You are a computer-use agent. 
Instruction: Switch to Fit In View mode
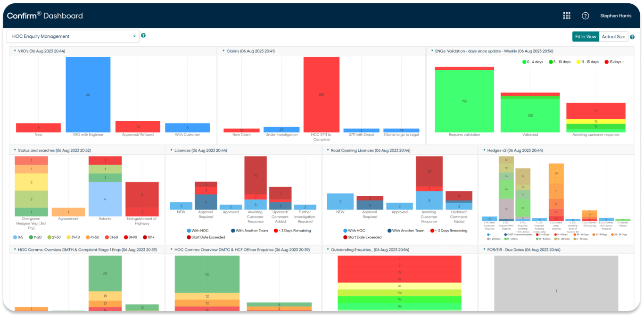[x=586, y=36]
